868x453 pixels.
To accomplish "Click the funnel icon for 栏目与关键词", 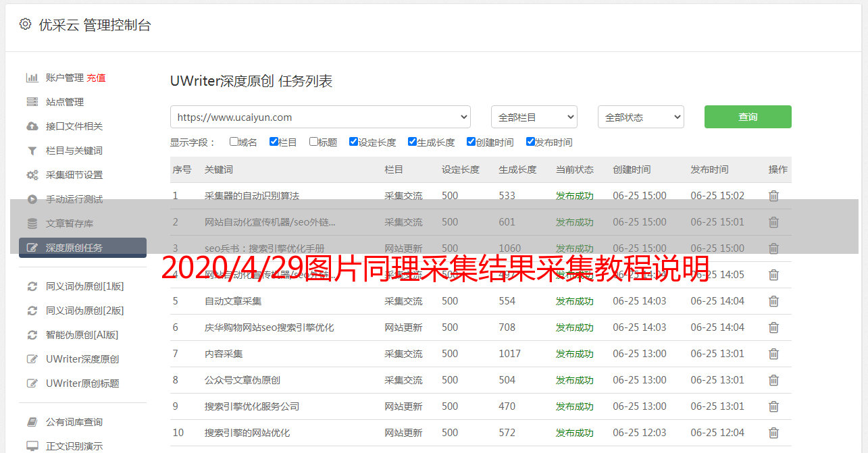I will point(32,151).
